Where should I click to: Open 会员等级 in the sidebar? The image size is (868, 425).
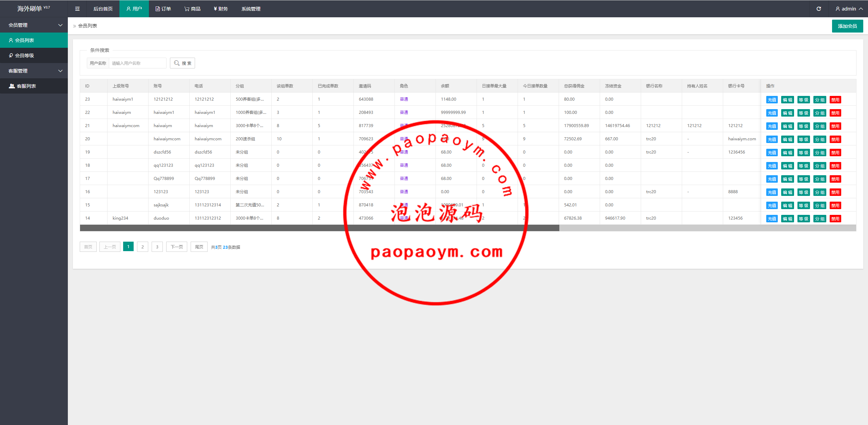tap(34, 56)
